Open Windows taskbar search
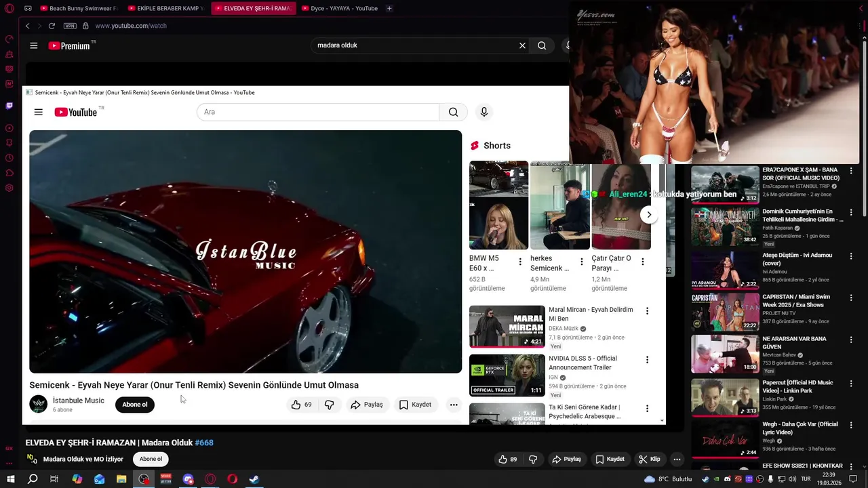The height and width of the screenshot is (488, 868). (x=32, y=479)
